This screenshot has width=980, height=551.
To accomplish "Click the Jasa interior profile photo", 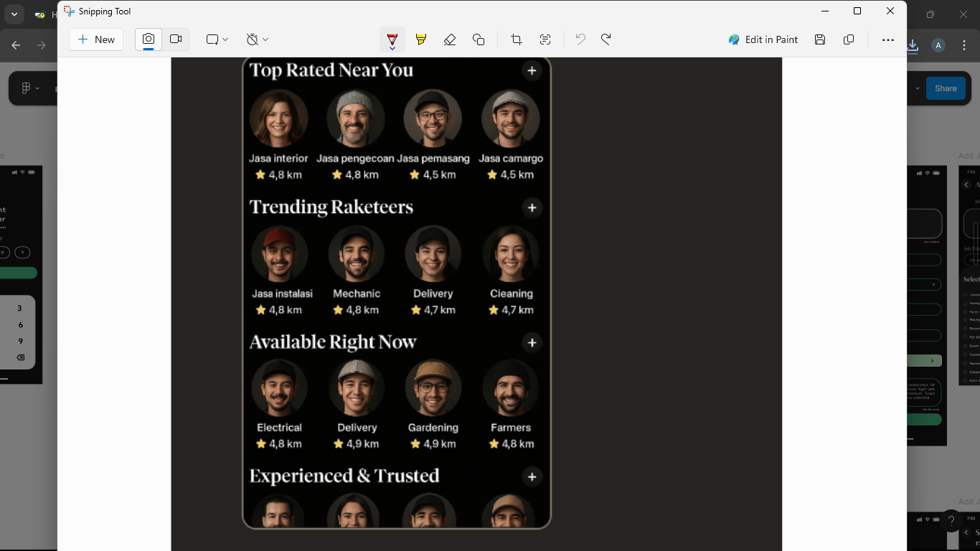I will pos(278,119).
